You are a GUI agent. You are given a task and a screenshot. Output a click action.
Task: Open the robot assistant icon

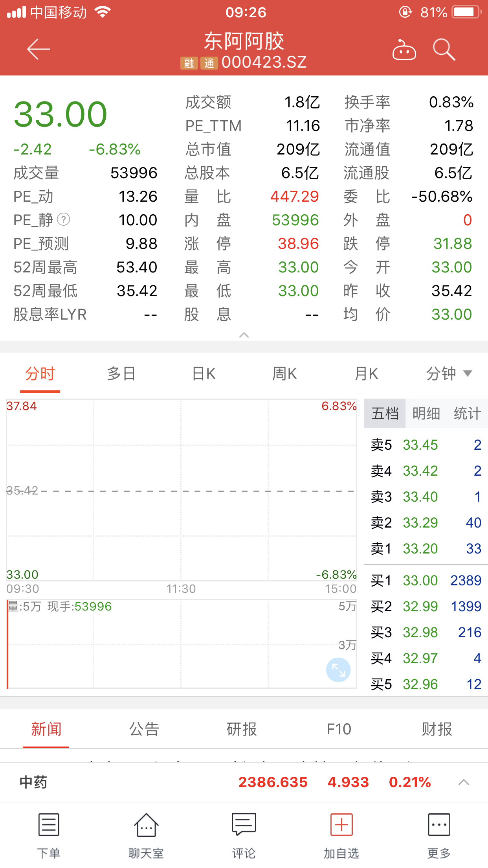tap(404, 50)
